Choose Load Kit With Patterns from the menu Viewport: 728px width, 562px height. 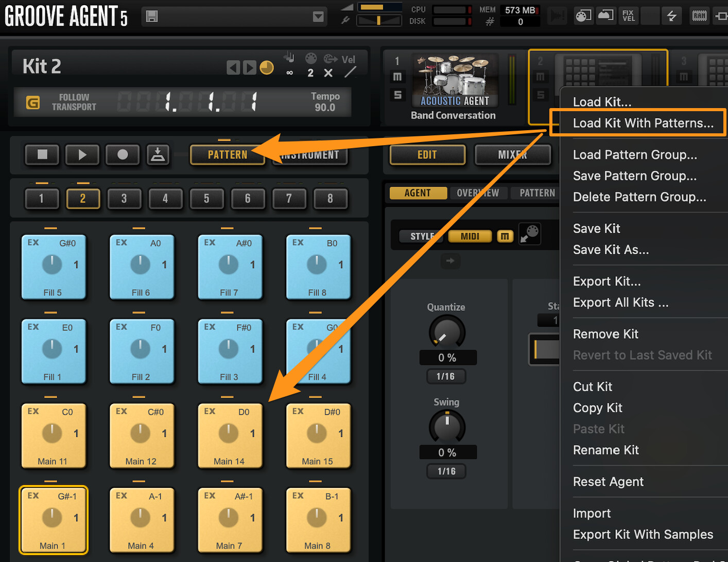click(644, 122)
